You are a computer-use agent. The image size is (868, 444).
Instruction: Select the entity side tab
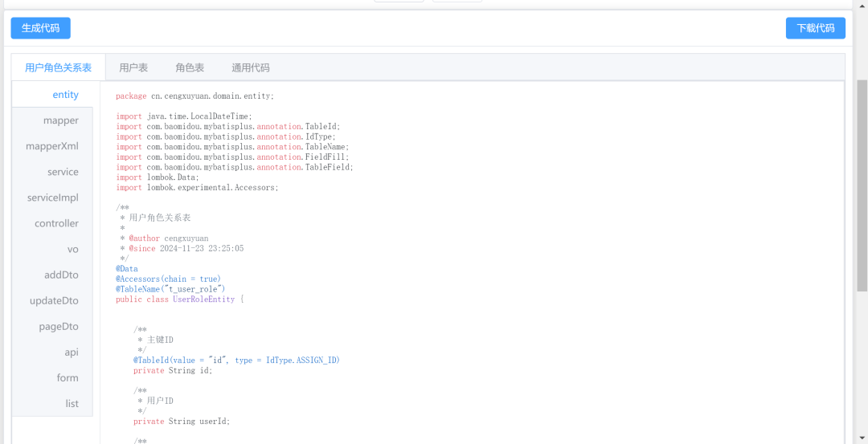tap(65, 95)
